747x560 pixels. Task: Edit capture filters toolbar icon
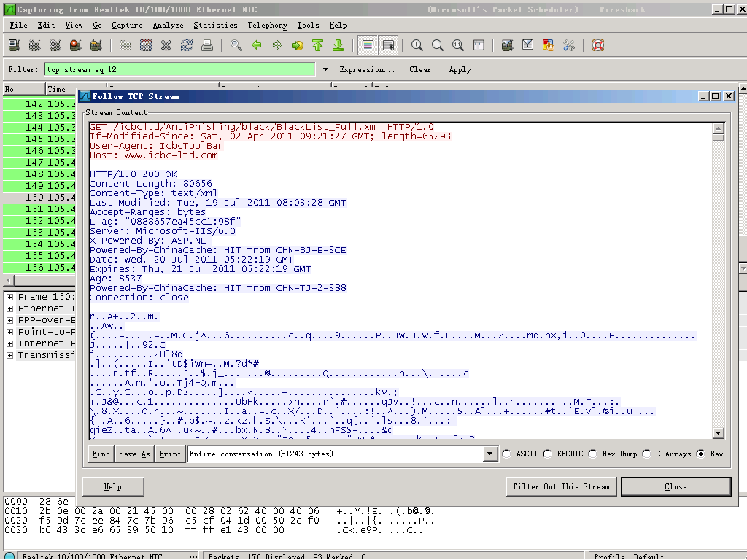click(x=508, y=45)
